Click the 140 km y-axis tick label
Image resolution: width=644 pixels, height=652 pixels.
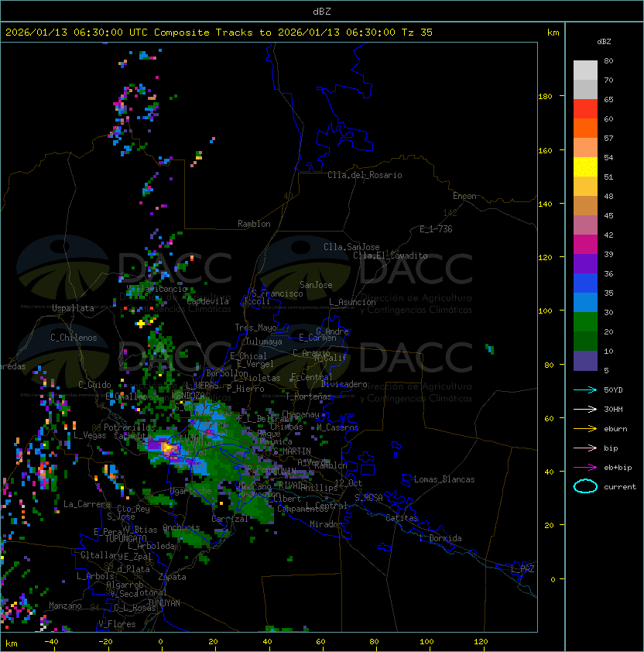pyautogui.click(x=545, y=204)
